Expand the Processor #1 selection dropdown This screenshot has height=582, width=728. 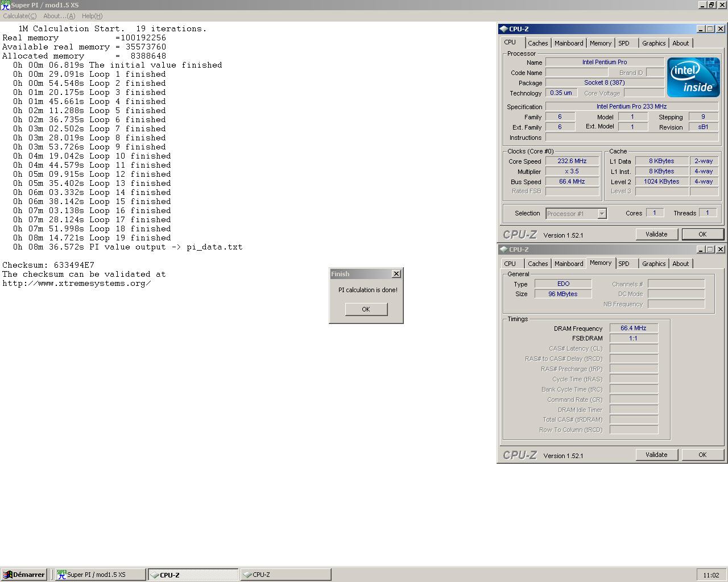point(602,214)
